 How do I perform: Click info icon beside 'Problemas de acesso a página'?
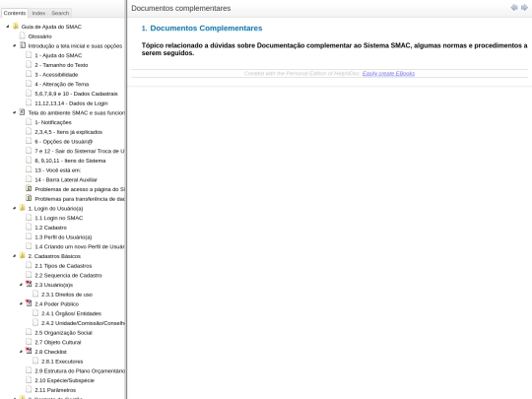[x=29, y=188]
